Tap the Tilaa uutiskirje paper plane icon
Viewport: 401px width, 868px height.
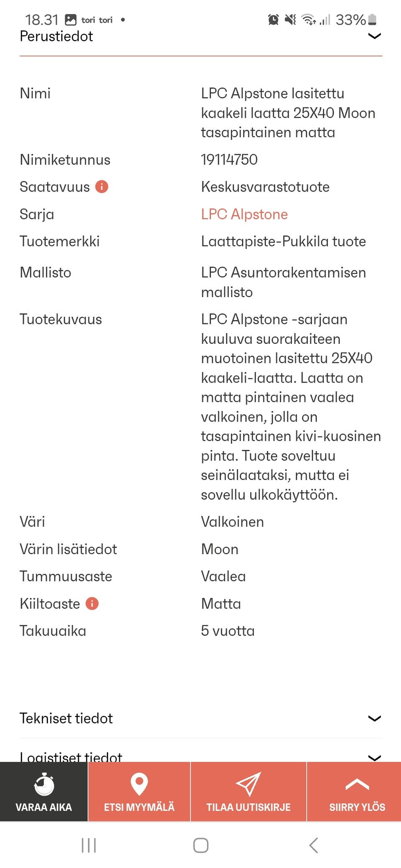click(249, 784)
